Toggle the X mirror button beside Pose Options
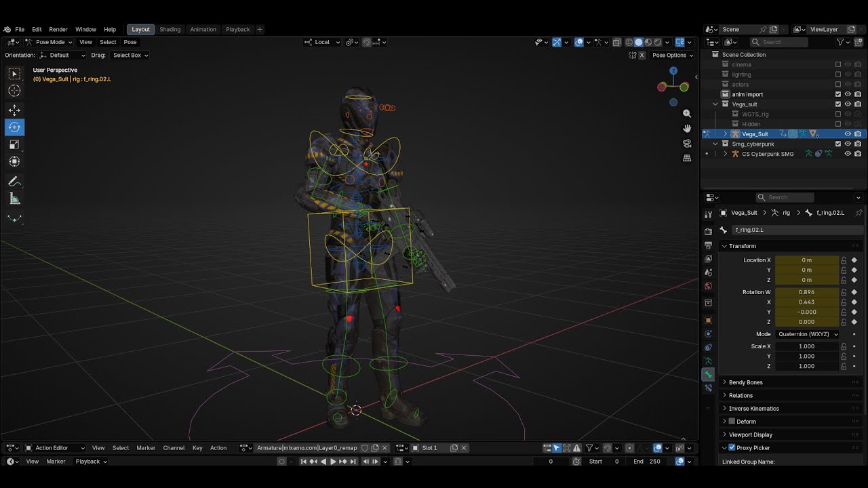Screen dimensions: 868x488 point(642,56)
